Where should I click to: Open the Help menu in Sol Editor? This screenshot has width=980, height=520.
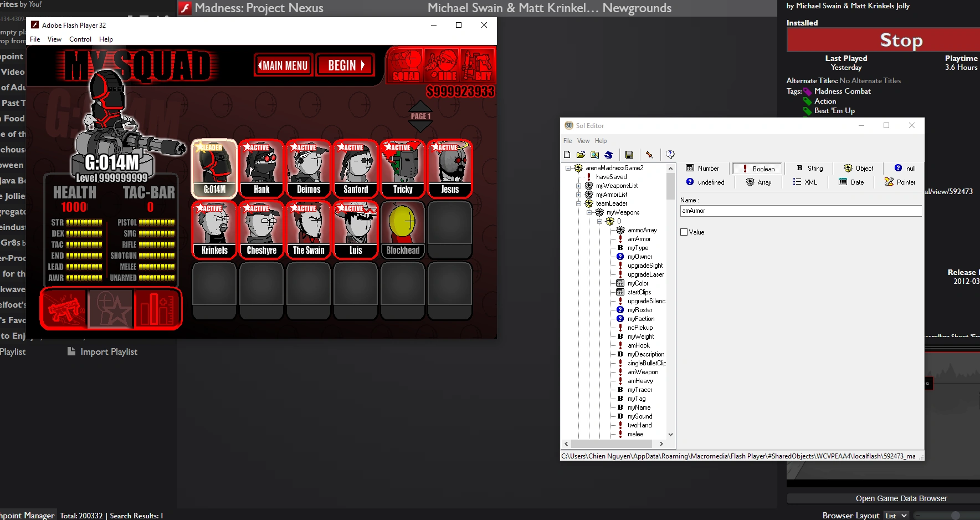[601, 141]
